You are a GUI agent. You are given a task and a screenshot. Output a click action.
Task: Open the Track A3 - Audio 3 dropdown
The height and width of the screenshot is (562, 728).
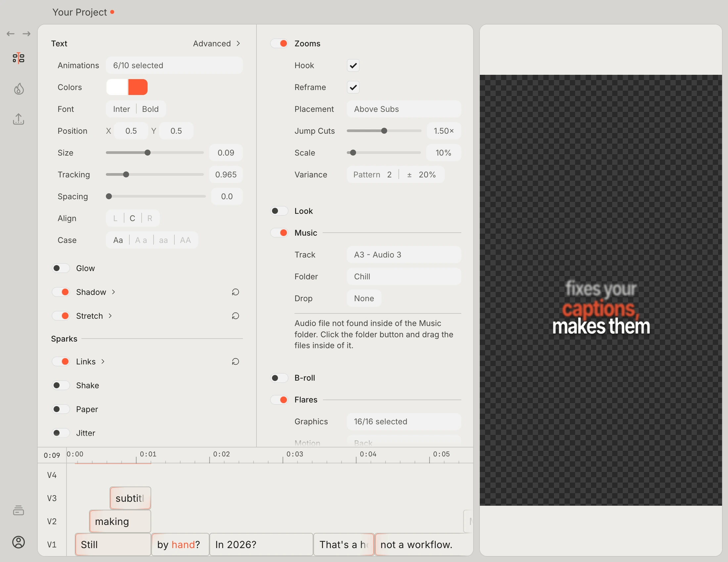404,255
